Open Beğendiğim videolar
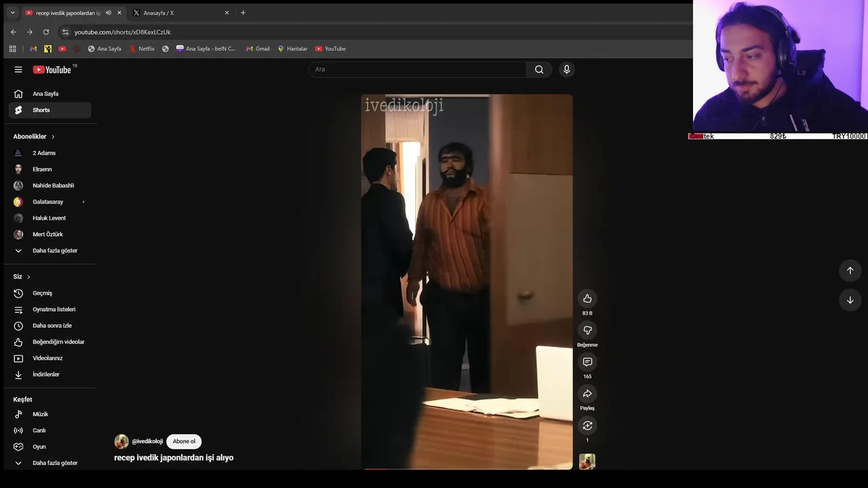The width and height of the screenshot is (868, 488). tap(50, 342)
